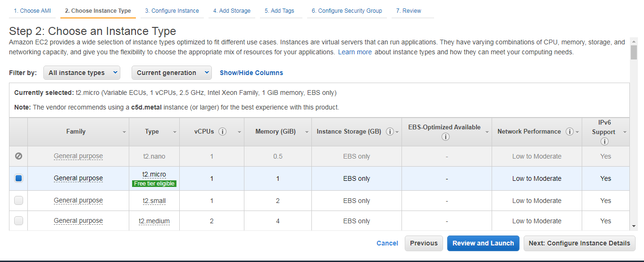The image size is (644, 262).
Task: Click Next: Configure Instance Details
Action: click(x=579, y=243)
